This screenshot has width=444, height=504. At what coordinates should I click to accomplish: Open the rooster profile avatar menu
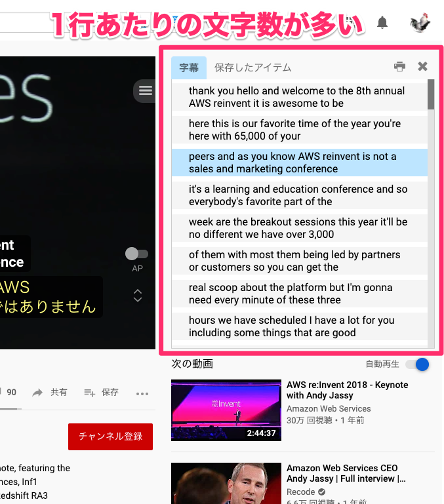420,22
